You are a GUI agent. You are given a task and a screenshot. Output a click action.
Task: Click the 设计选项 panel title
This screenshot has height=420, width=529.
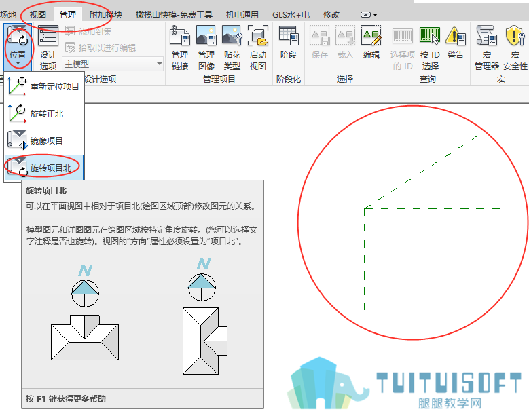(101, 79)
